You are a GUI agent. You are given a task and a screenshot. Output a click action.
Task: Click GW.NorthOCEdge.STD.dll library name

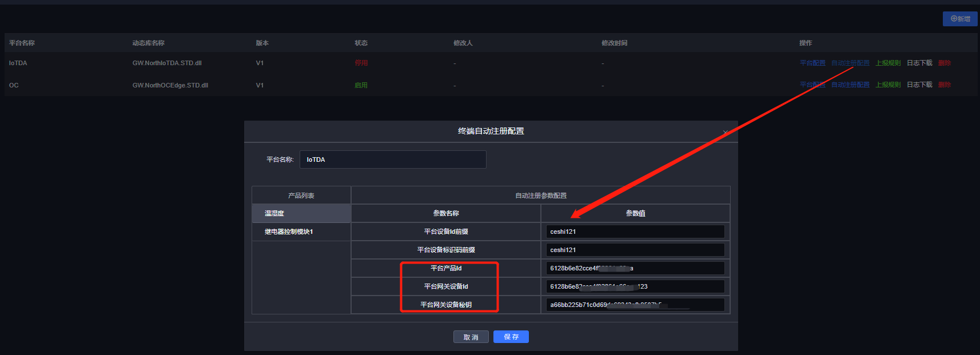(170, 85)
